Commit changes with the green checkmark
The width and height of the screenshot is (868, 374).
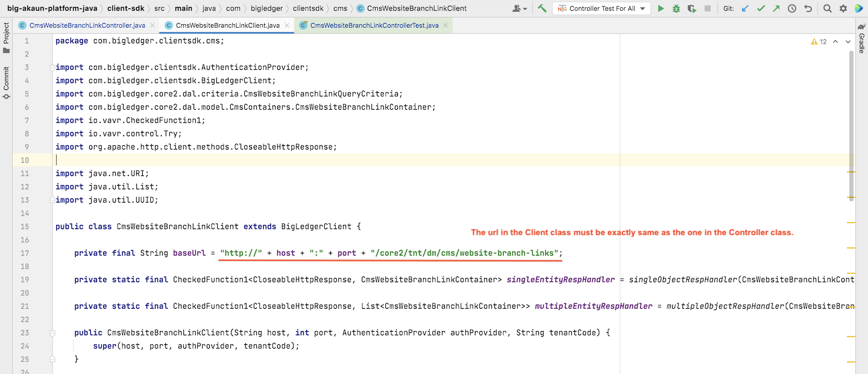coord(761,8)
